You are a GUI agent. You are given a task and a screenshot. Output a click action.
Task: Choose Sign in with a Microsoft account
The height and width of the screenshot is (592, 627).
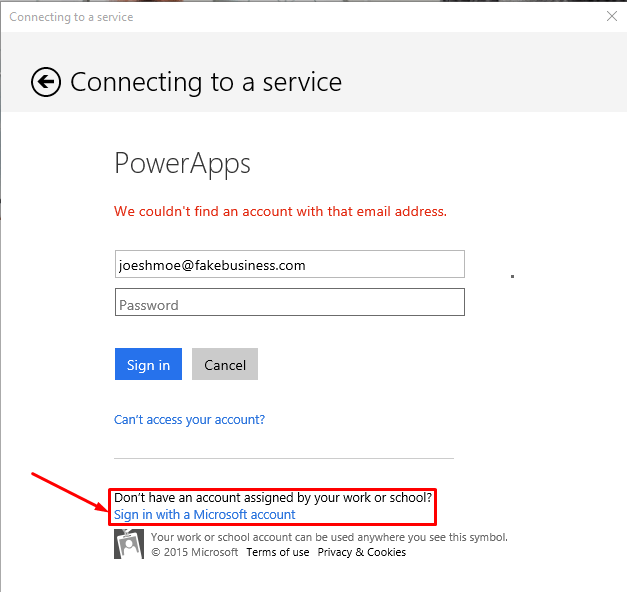204,514
